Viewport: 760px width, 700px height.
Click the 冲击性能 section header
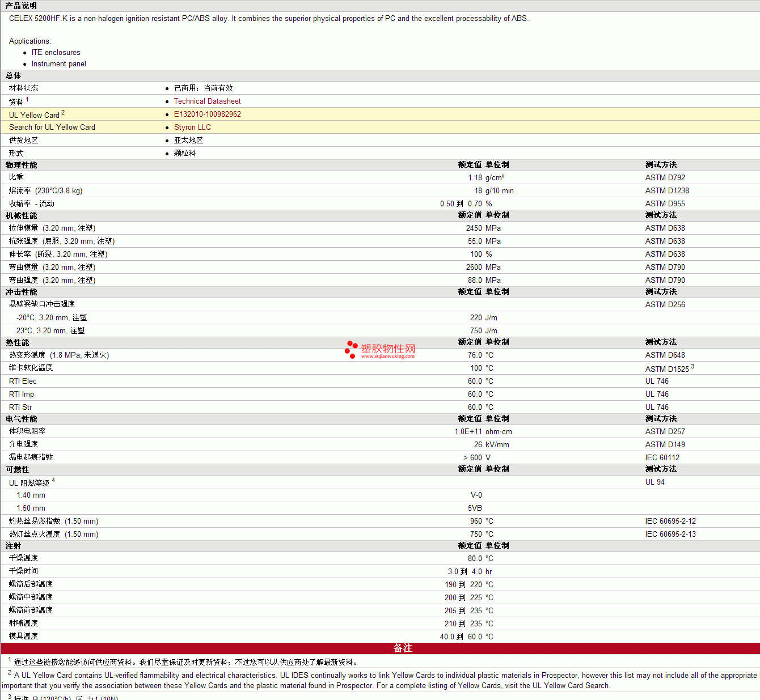[21, 292]
